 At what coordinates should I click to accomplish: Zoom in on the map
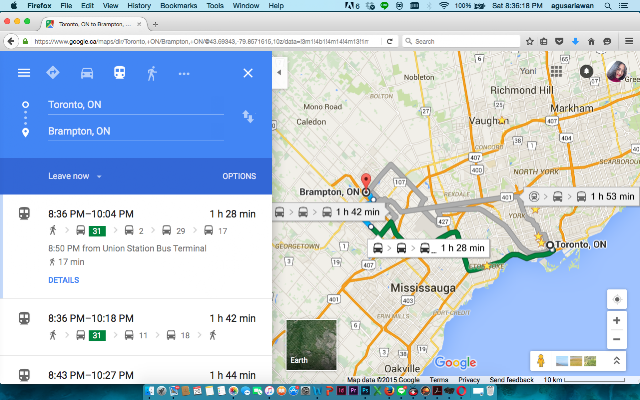[617, 320]
